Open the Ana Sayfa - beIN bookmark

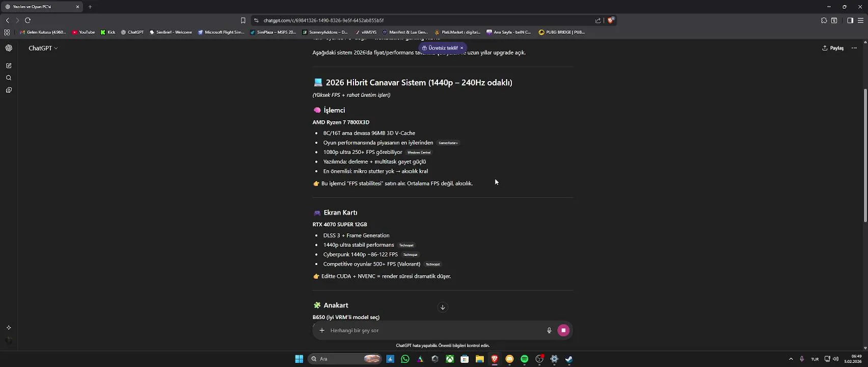pos(509,32)
